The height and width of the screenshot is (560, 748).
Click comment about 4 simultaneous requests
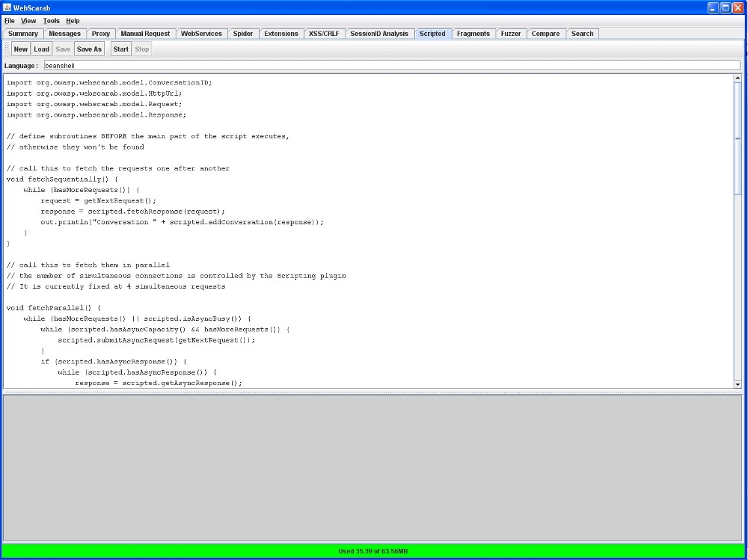coord(116,286)
